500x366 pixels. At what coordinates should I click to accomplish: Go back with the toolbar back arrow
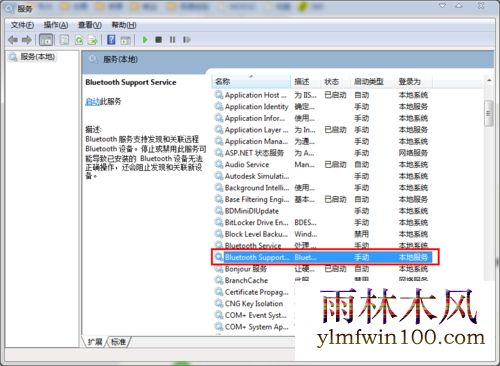pyautogui.click(x=13, y=40)
